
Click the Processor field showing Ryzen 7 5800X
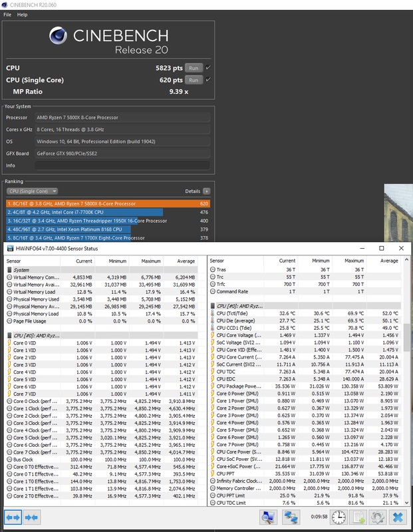click(x=122, y=118)
